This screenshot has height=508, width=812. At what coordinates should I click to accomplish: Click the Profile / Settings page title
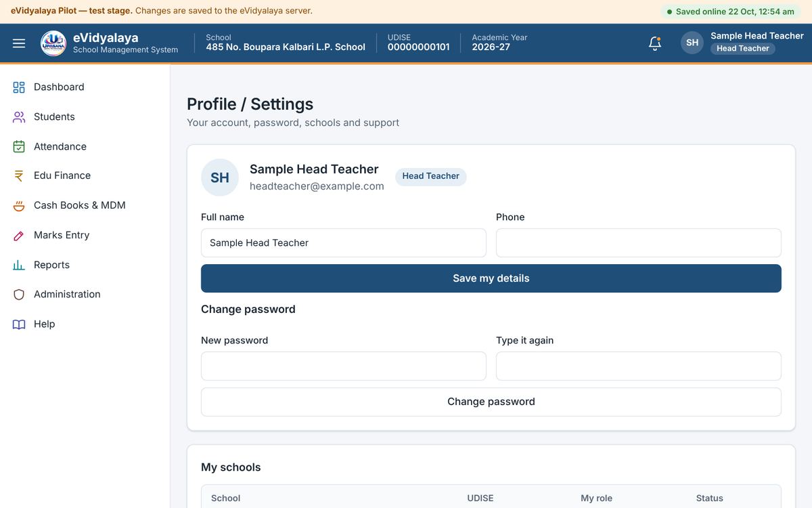(x=250, y=104)
